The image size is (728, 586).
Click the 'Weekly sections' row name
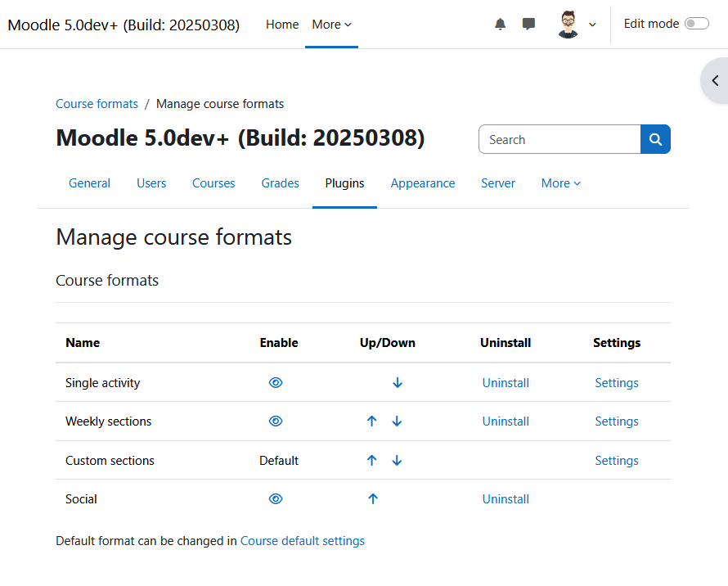point(108,421)
